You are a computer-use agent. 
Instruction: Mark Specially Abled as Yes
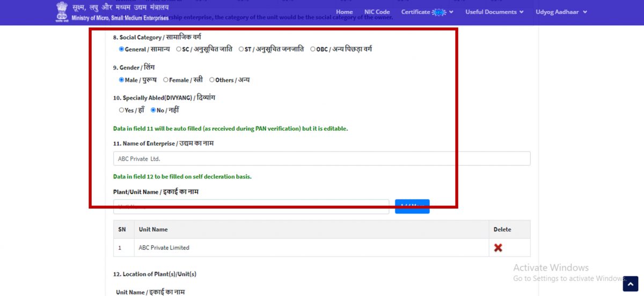[x=121, y=110]
